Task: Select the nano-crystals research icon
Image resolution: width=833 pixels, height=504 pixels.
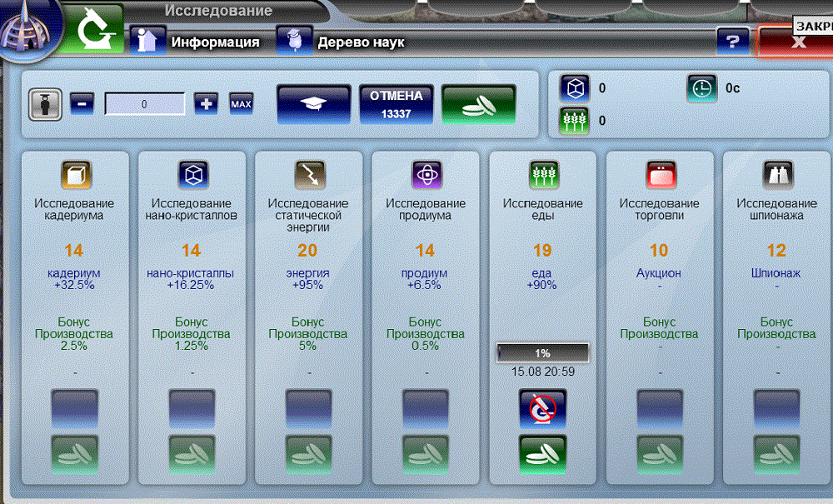Action: click(192, 175)
